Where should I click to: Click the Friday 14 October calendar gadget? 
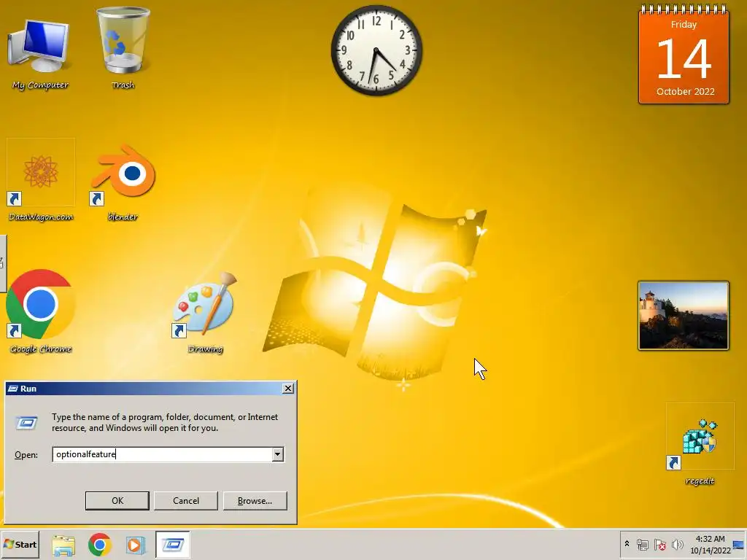point(684,55)
